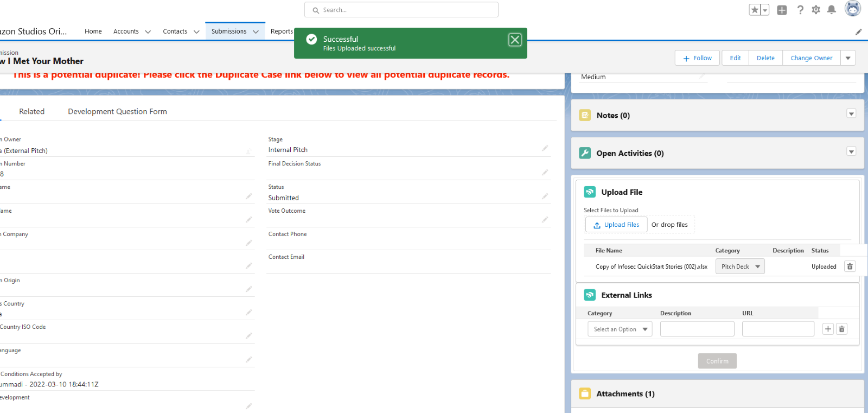Click the pencil icon to edit navigation
This screenshot has height=413, width=868.
coord(859,32)
